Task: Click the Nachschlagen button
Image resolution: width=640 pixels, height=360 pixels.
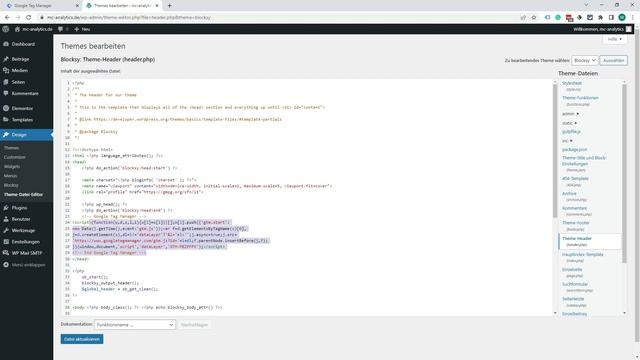Action: [x=194, y=325]
